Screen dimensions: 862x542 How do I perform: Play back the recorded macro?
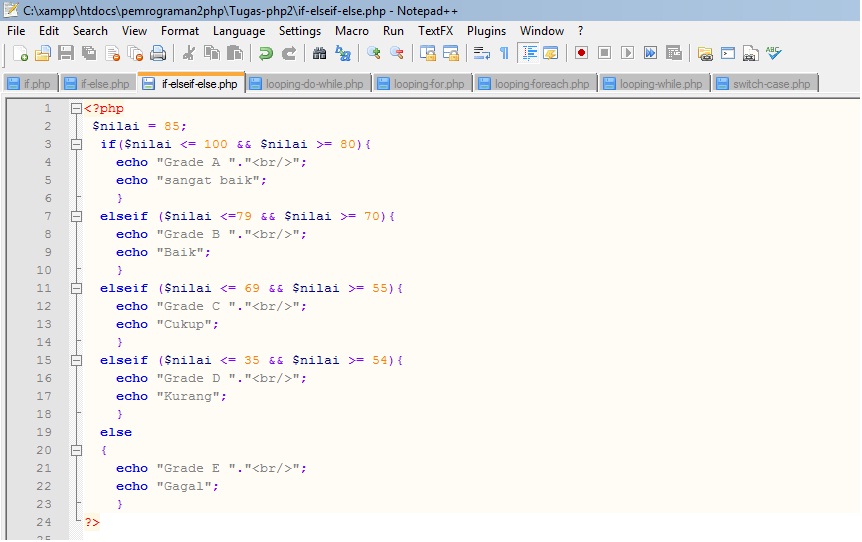(x=627, y=53)
